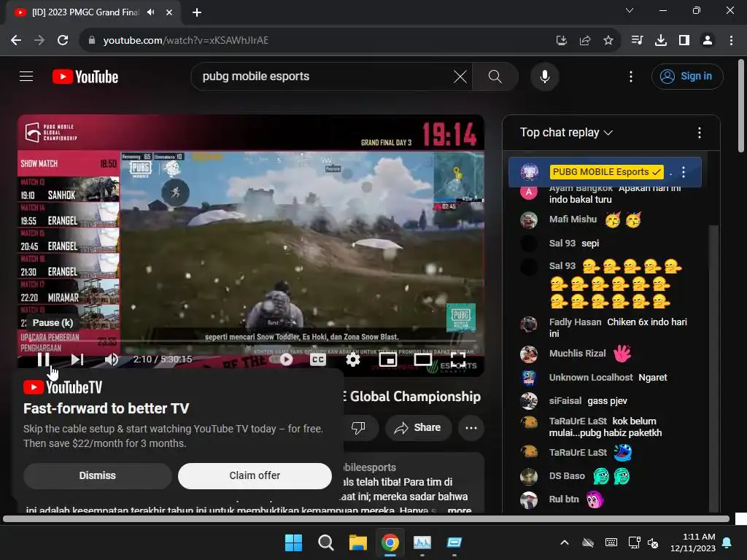Open Windows taskbar search
Image resolution: width=747 pixels, height=560 pixels.
325,542
